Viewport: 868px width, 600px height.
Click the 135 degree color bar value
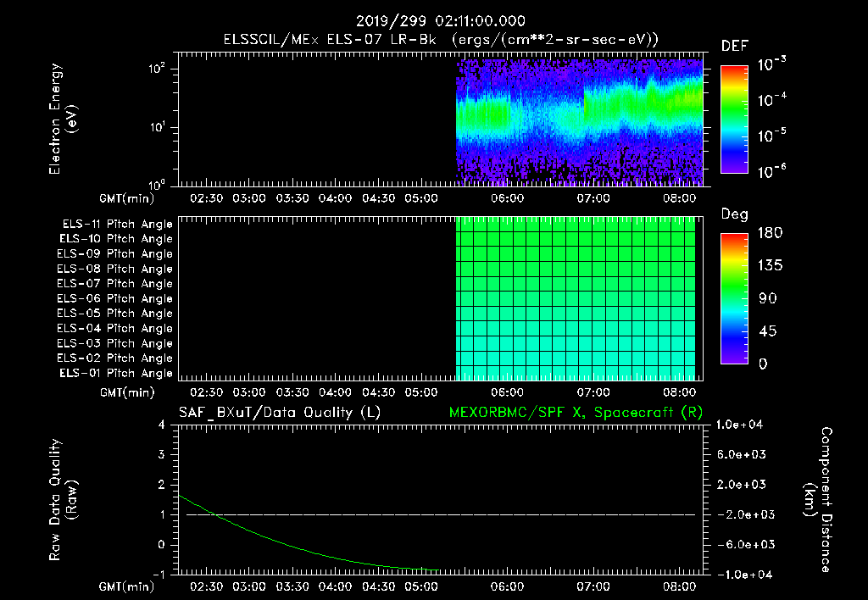click(770, 266)
